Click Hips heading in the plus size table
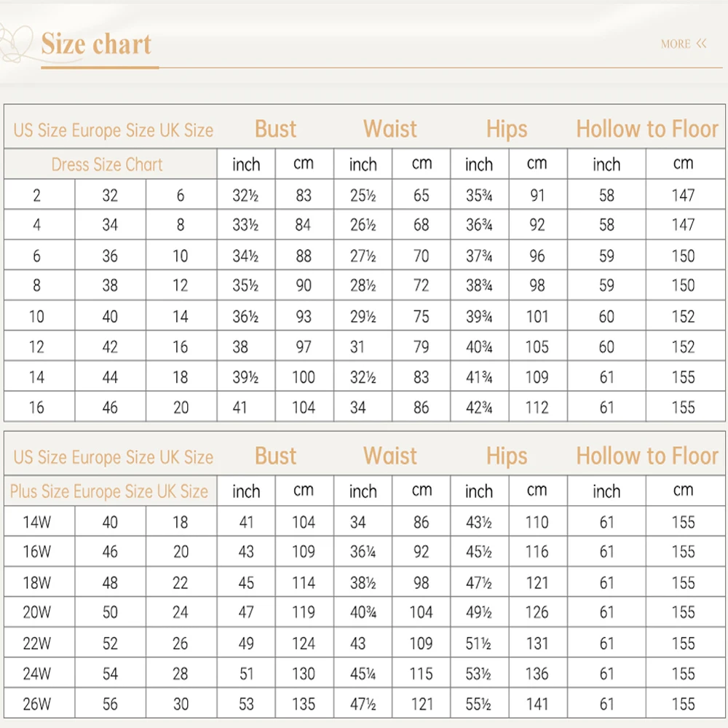 coord(507,456)
